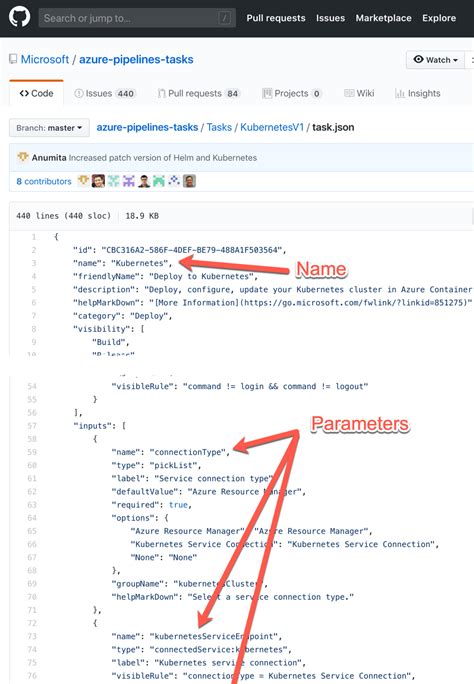Image resolution: width=474 pixels, height=684 pixels.
Task: Switch to the Code tab
Action: click(36, 93)
